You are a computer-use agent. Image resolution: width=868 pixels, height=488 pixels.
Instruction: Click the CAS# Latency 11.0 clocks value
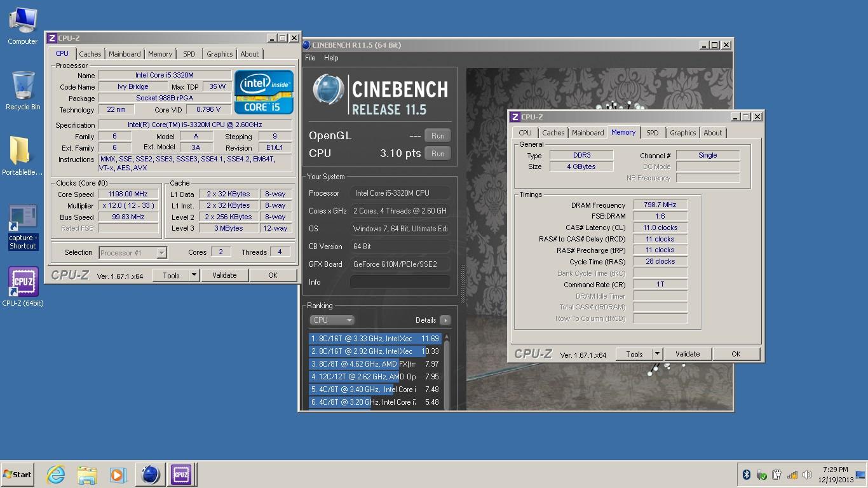[660, 228]
